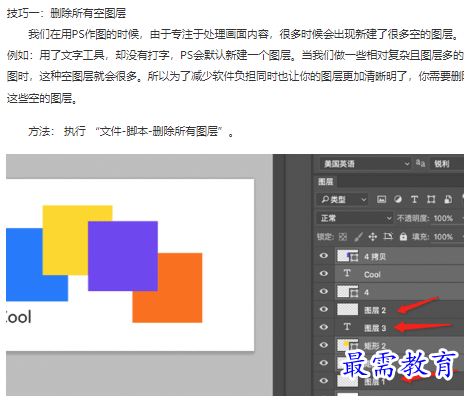464x396 pixels.
Task: Click the layer name Cool
Action: coord(372,274)
